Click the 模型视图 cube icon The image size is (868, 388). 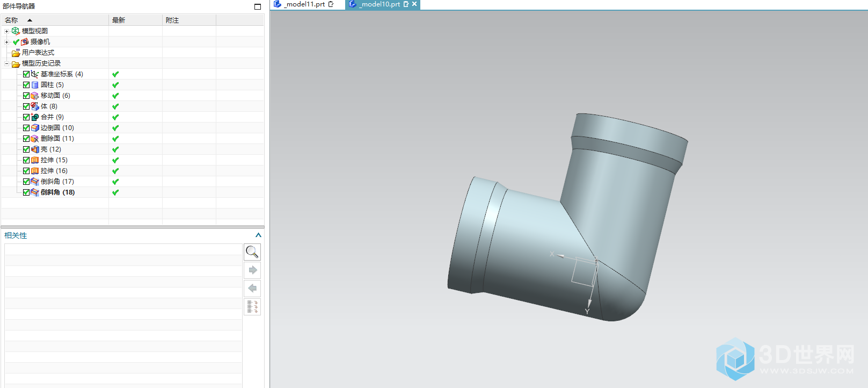click(x=16, y=31)
